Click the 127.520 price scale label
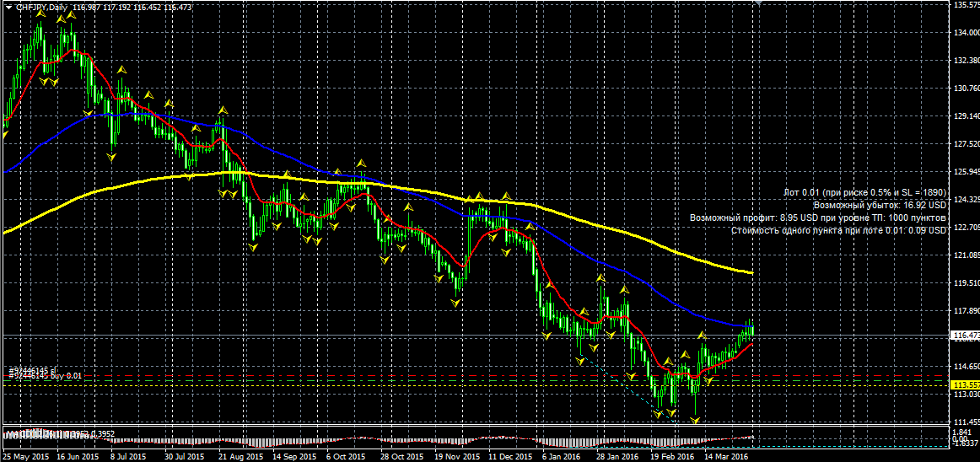980x462 pixels. (x=966, y=144)
